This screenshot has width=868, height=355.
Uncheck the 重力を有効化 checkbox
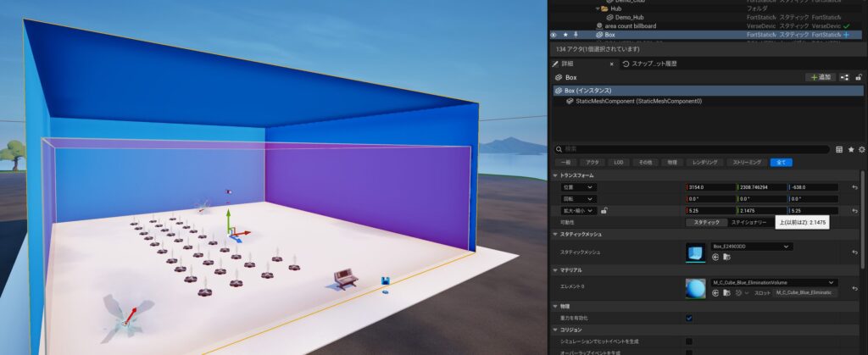pyautogui.click(x=688, y=318)
